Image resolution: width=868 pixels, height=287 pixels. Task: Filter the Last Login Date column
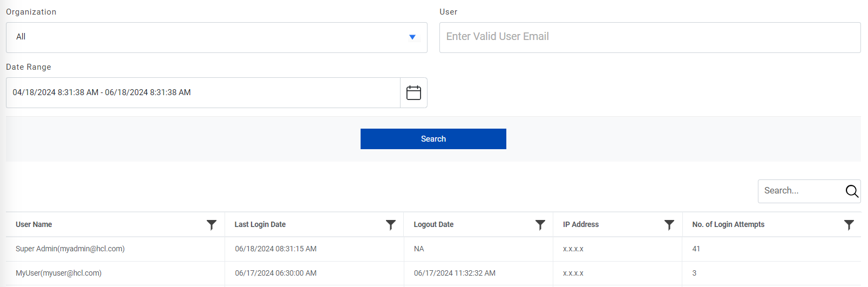pos(391,225)
